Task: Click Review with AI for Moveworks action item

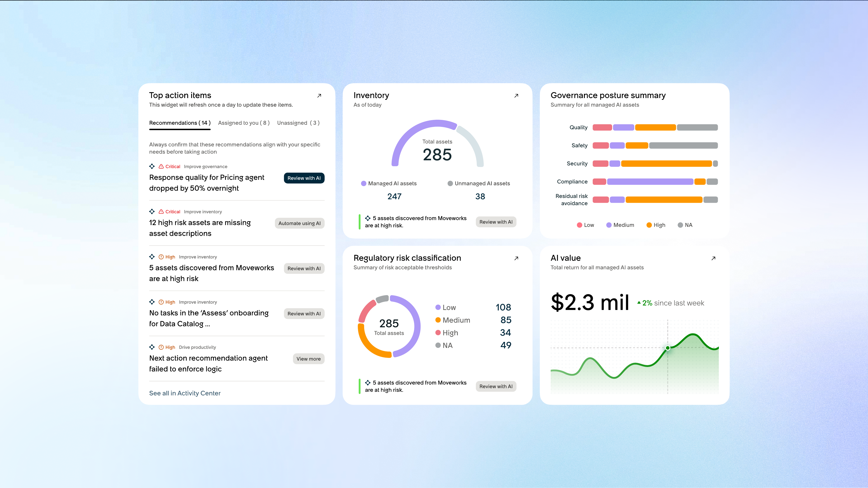Action: 304,269
